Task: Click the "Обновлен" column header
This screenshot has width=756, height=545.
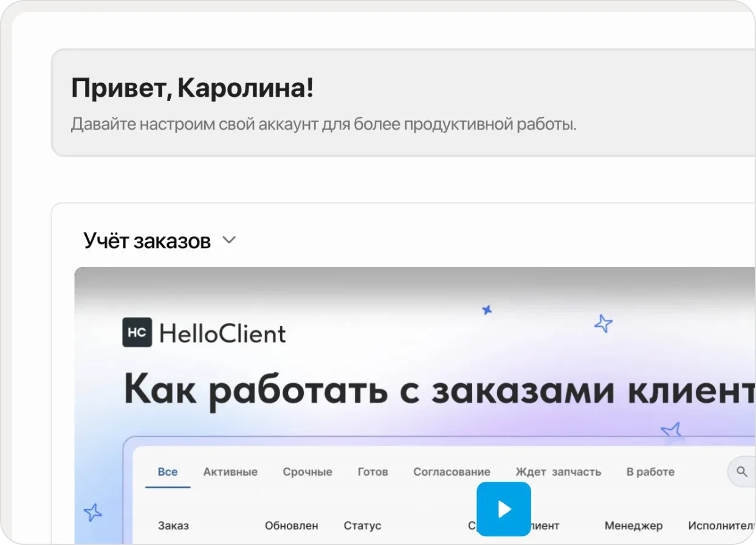Action: point(292,525)
